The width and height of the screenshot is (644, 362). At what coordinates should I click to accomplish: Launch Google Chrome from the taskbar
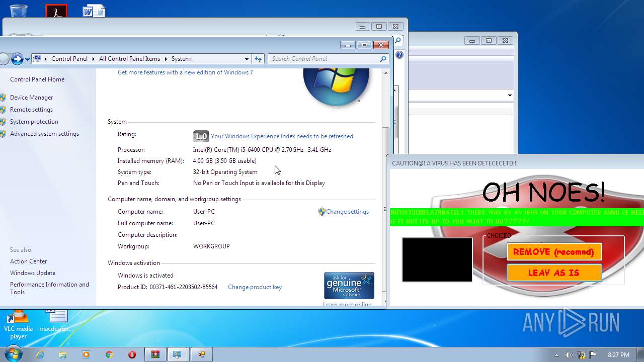click(x=109, y=354)
